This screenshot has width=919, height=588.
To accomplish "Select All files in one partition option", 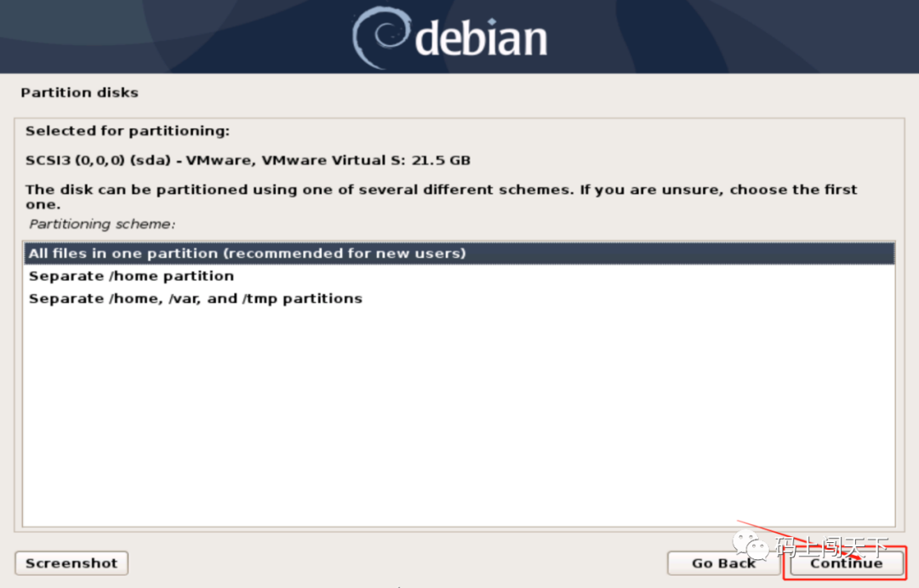I will click(459, 254).
